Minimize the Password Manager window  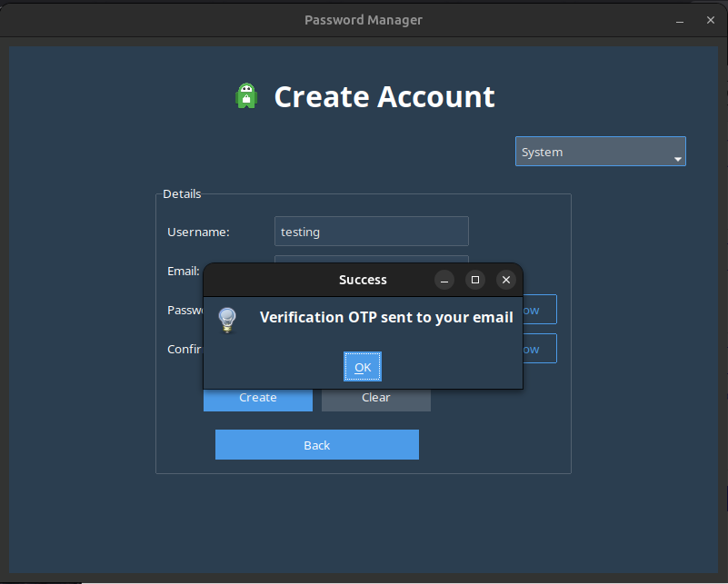(680, 20)
